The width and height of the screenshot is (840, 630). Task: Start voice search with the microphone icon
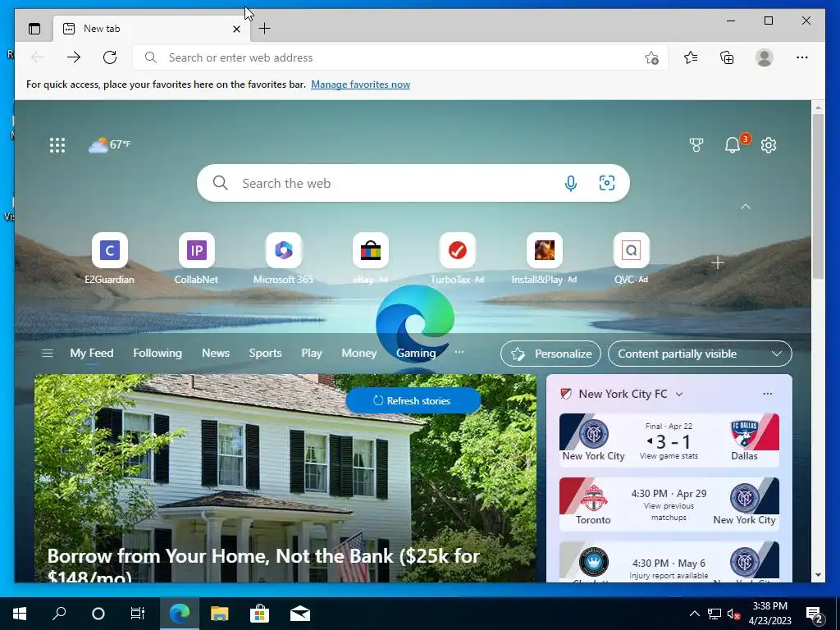571,183
